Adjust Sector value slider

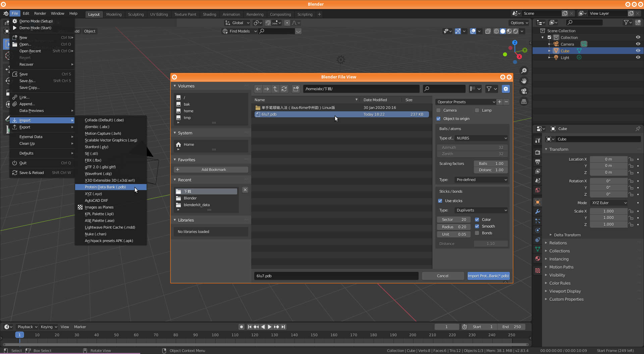coord(454,220)
